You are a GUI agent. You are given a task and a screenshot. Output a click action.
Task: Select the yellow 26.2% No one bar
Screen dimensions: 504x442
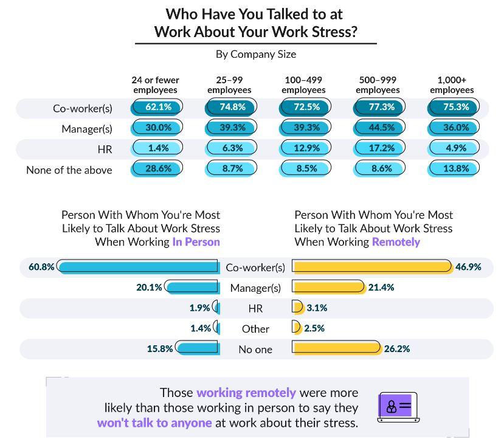click(336, 348)
